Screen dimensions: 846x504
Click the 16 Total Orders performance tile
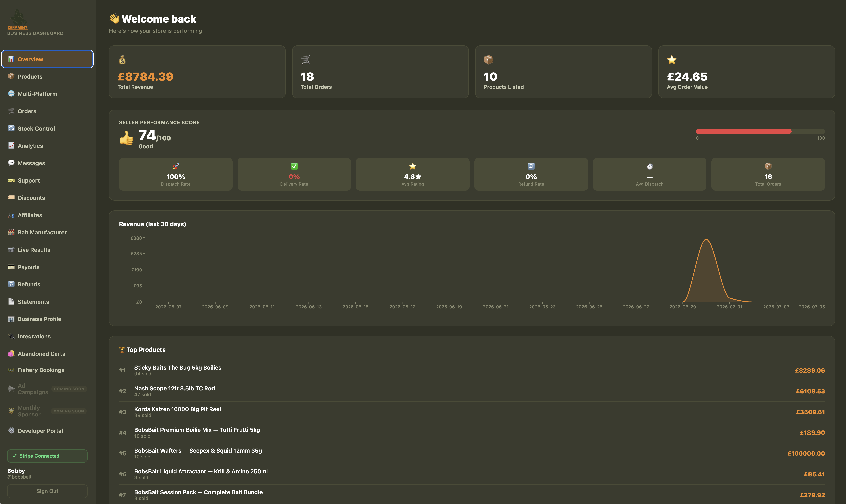pos(768,174)
